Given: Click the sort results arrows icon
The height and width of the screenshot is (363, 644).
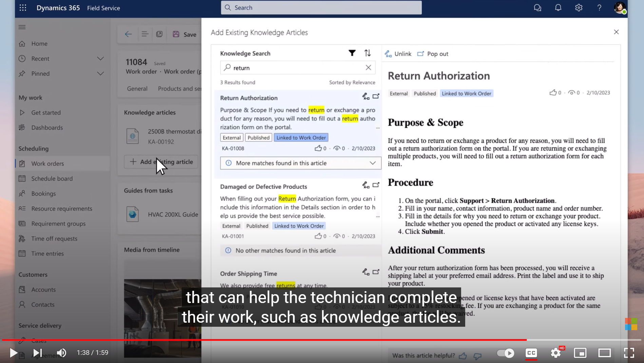Looking at the screenshot, I should 367,53.
